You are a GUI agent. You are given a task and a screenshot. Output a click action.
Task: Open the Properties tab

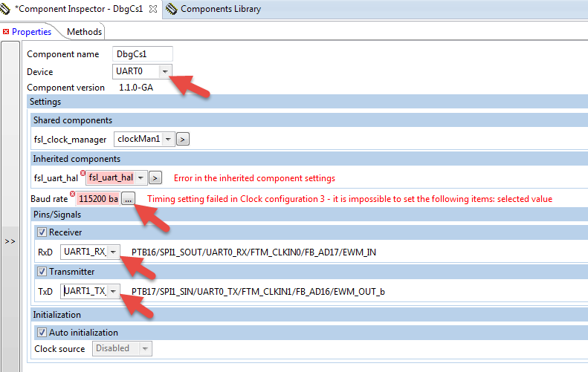coord(31,32)
